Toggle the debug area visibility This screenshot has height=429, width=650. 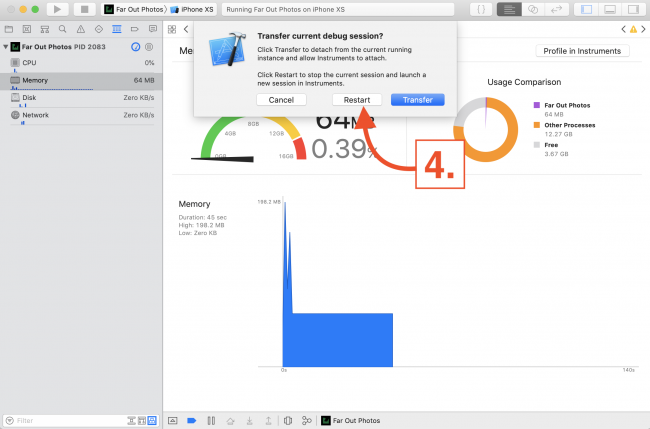[610, 9]
